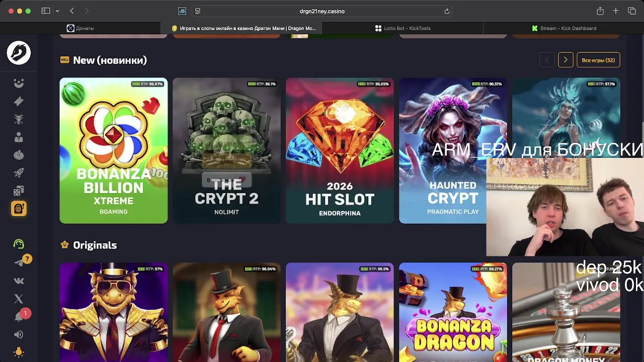644x362 pixels.
Task: Open originals card with white-suit dragon
Action: click(340, 312)
